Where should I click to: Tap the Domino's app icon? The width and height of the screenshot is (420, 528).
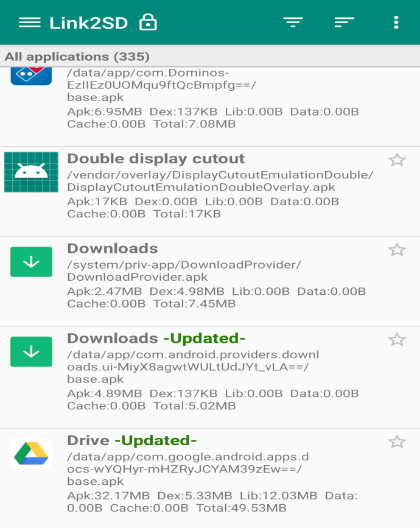click(x=31, y=76)
